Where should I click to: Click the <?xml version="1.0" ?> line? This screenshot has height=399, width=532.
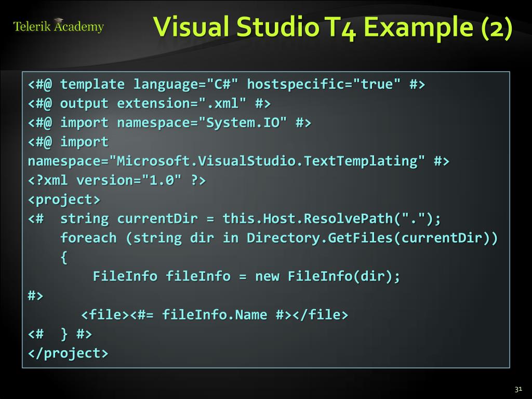point(117,180)
